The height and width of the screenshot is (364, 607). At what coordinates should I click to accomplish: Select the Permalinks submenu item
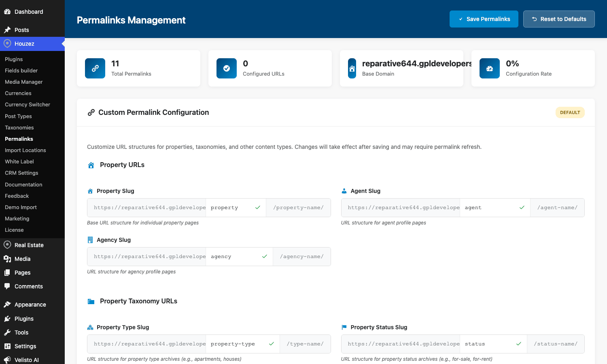(x=19, y=139)
